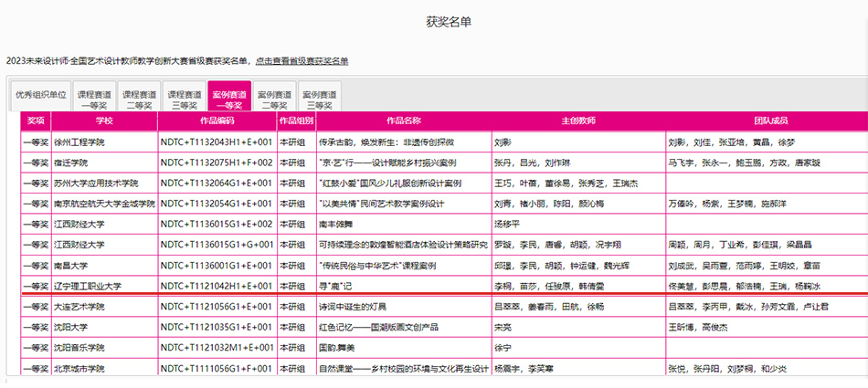
Task: Click the 南丰傩舞 work title
Action: pyautogui.click(x=336, y=224)
